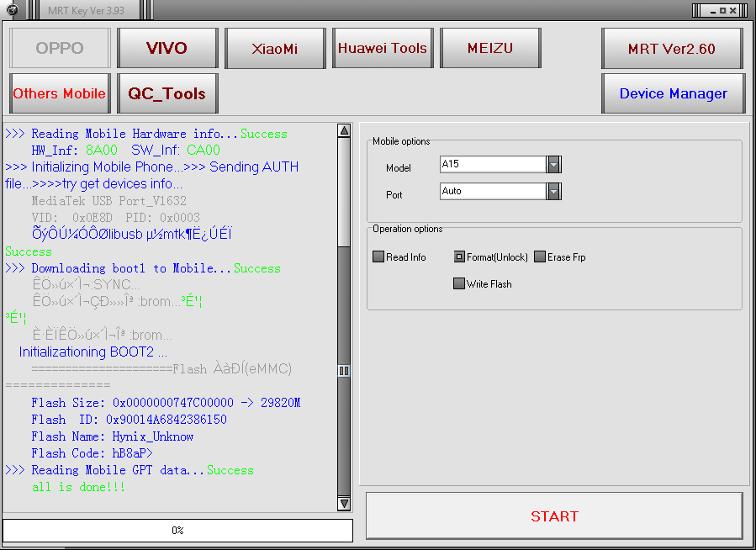Click the MRT Key app icon in title bar
The height and width of the screenshot is (550, 756).
pyautogui.click(x=13, y=9)
